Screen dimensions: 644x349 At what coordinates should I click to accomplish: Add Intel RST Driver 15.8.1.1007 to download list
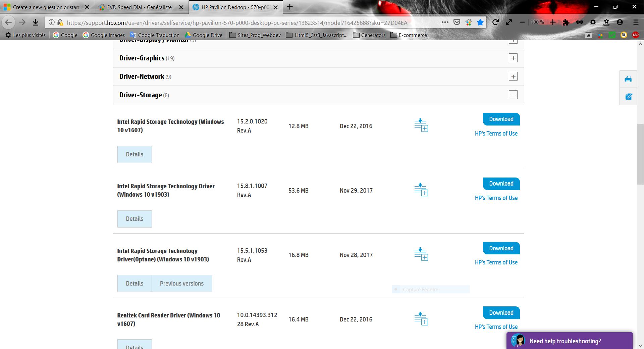[x=421, y=190]
